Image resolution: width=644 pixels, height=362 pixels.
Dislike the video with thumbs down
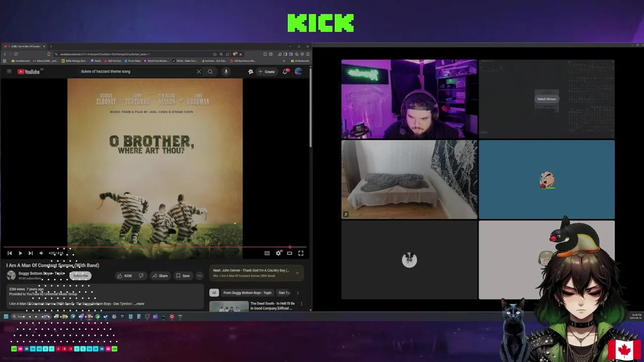141,276
